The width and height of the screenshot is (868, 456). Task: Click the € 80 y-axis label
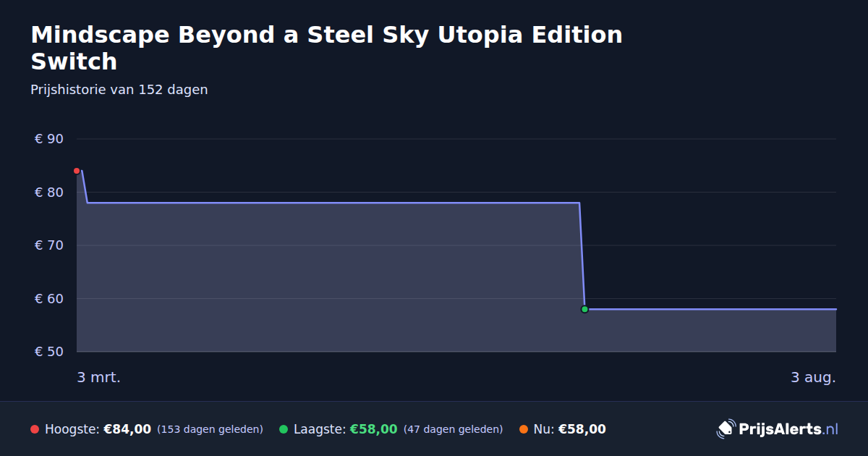click(49, 192)
